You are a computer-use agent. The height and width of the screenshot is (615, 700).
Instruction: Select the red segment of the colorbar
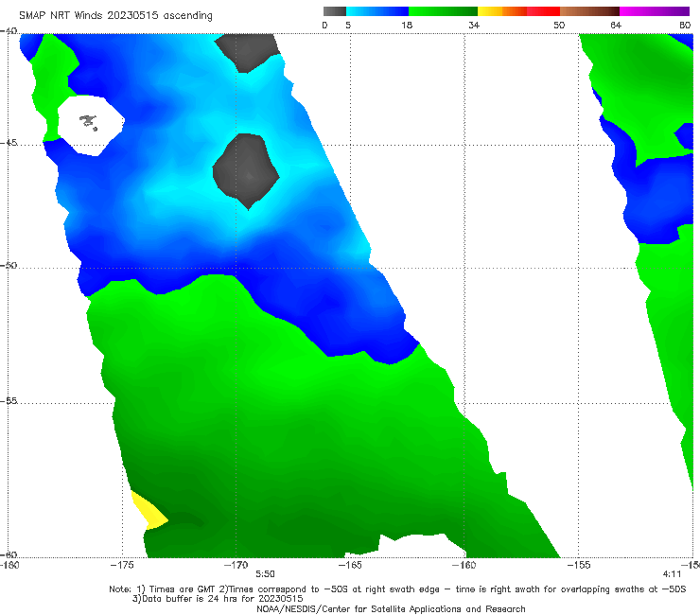tap(543, 11)
